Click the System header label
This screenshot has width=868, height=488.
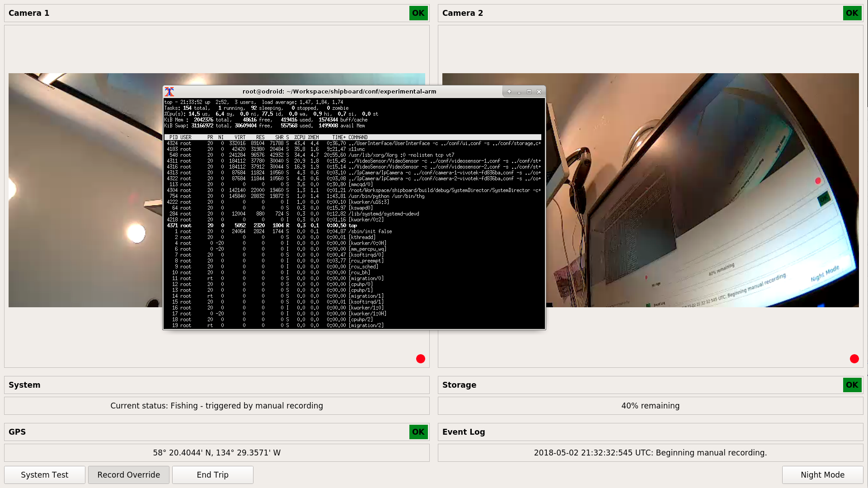pyautogui.click(x=24, y=385)
